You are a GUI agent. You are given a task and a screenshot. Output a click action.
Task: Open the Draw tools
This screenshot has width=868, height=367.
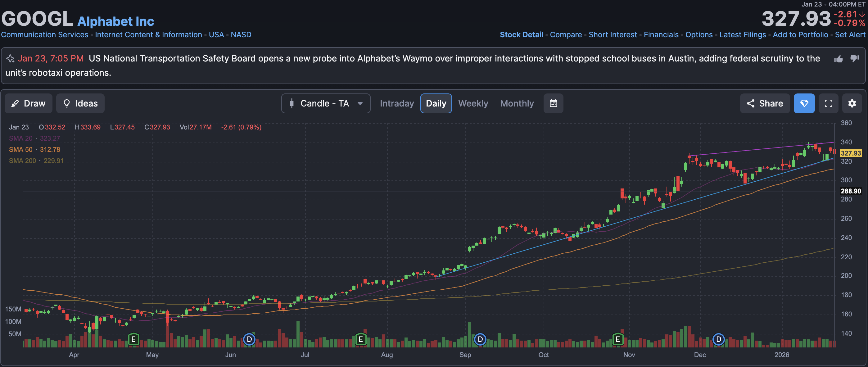(29, 103)
